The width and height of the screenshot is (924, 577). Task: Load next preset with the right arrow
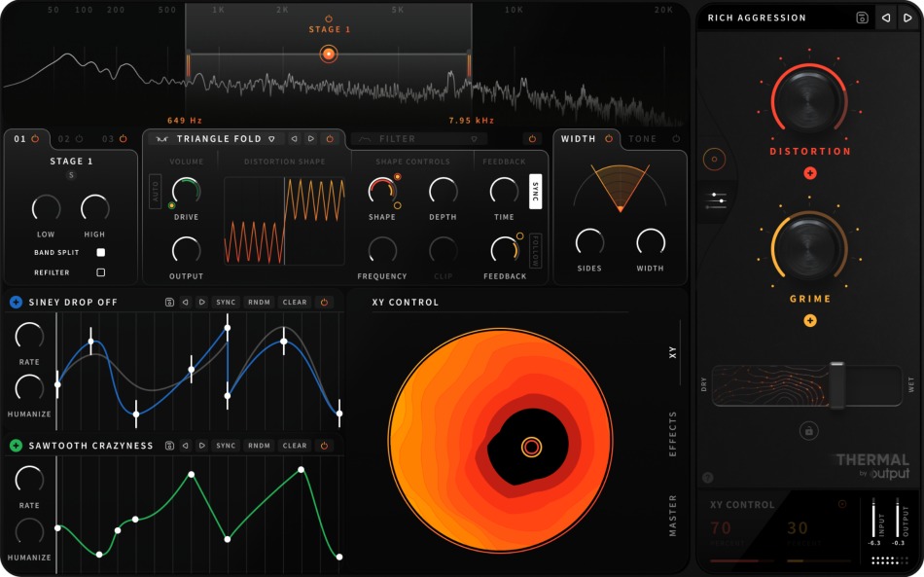tap(907, 18)
